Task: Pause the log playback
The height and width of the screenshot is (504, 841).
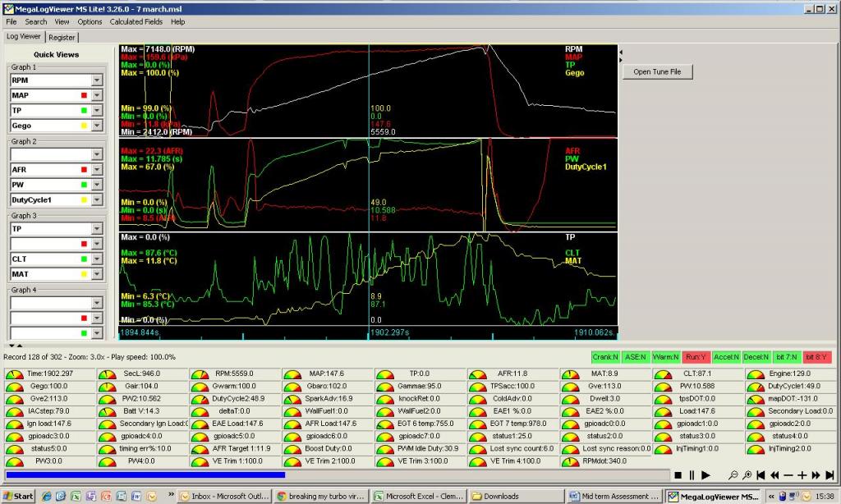Action: [692, 475]
